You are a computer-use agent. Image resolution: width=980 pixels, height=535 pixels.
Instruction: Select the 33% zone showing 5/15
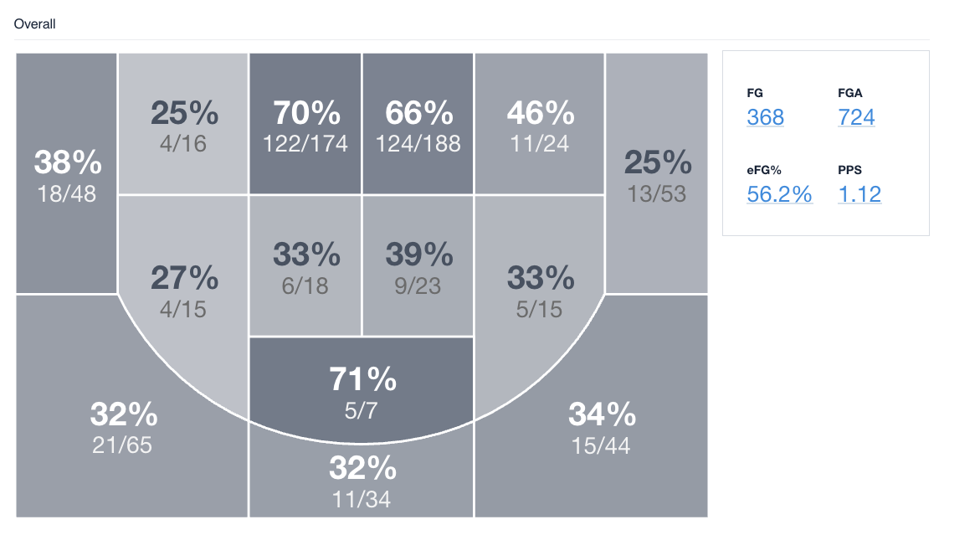pos(539,290)
